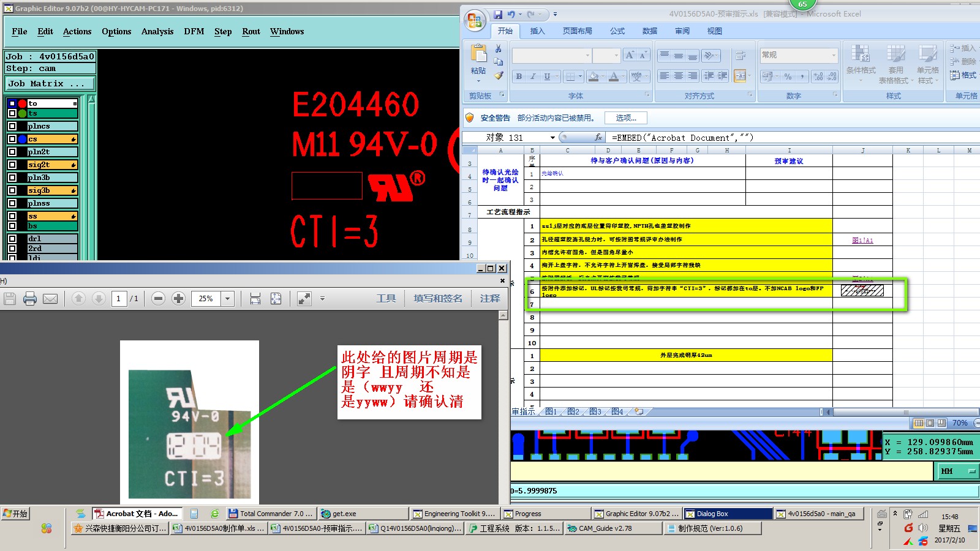Open 'CAM_Guide v2.78' from taskbar

coord(613,528)
